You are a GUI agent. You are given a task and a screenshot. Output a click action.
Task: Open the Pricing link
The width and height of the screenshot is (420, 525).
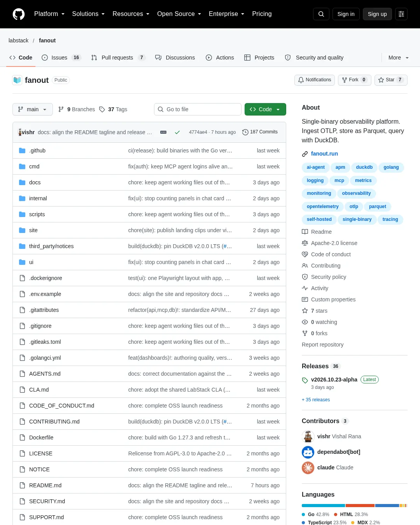pos(262,14)
